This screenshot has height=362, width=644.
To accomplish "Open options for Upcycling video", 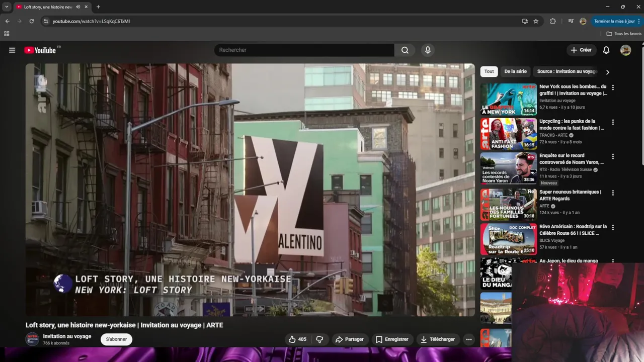I will pyautogui.click(x=613, y=122).
